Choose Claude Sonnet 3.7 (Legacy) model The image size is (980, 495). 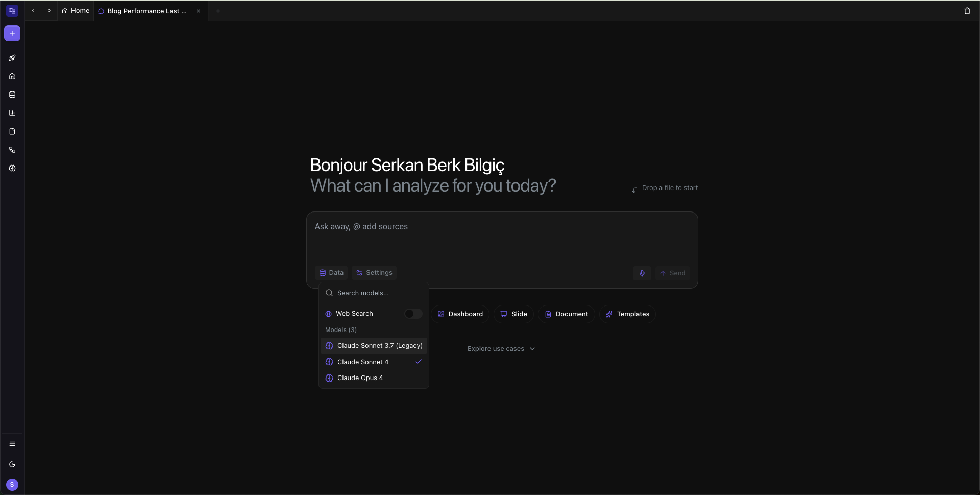(374, 346)
